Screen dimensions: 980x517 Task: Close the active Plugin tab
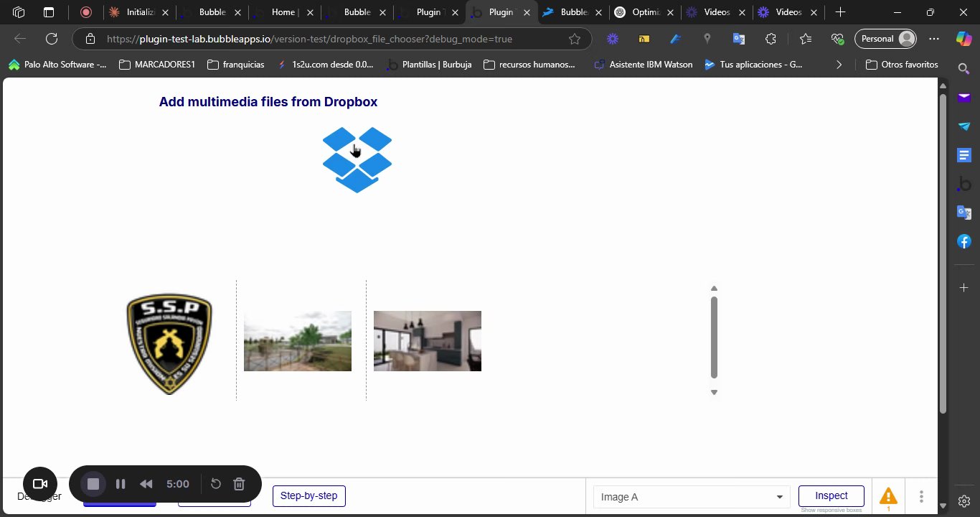coord(527,12)
